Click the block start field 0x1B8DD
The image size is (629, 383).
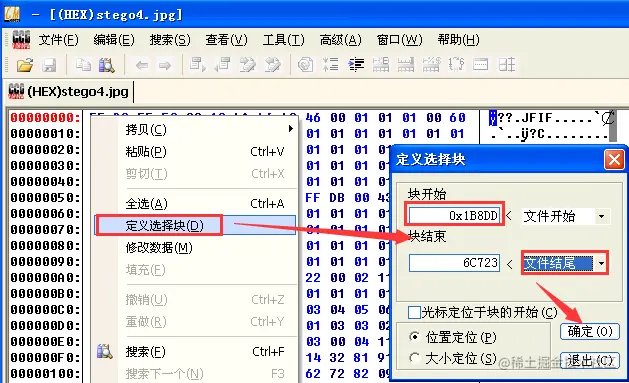pyautogui.click(x=454, y=216)
